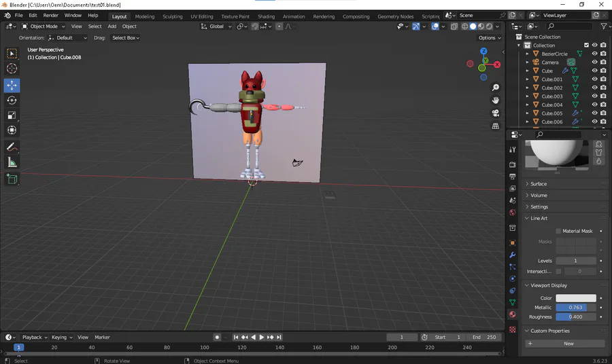612x364 pixels.
Task: Open Global transform orientation dropdown
Action: point(216,26)
